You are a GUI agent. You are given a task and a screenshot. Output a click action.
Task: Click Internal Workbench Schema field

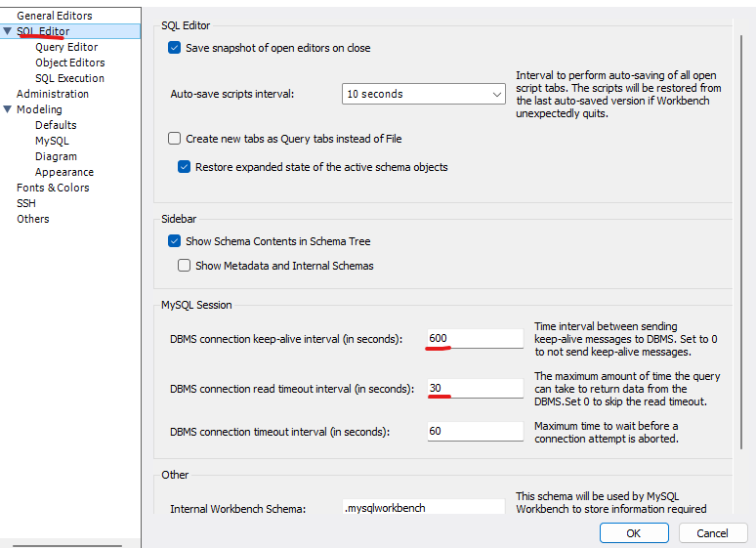[x=423, y=508]
